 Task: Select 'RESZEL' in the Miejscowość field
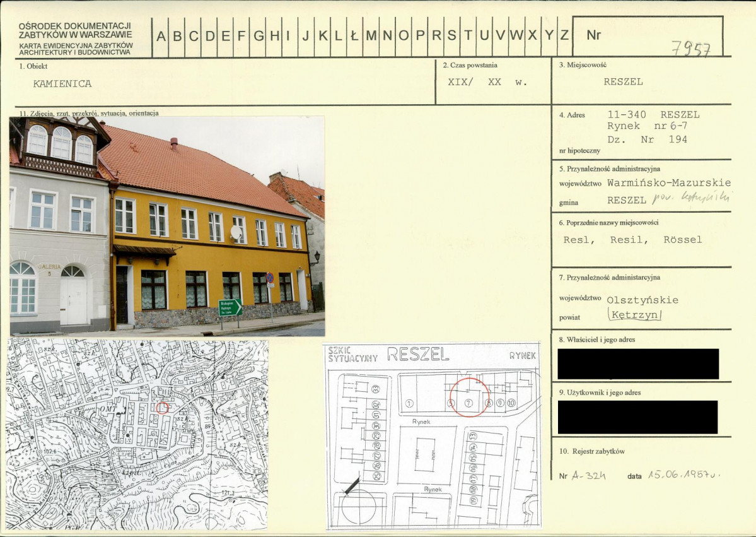click(x=624, y=81)
